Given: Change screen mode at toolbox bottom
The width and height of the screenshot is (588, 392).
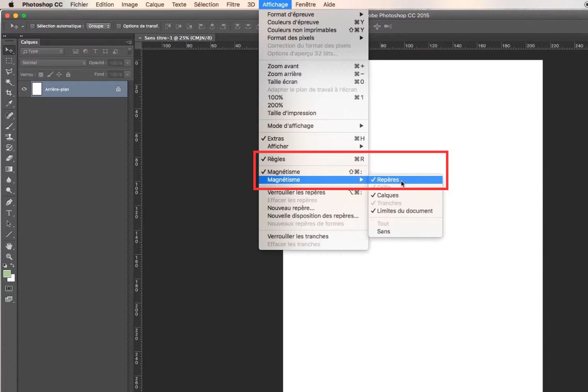Looking at the screenshot, I should [x=9, y=299].
